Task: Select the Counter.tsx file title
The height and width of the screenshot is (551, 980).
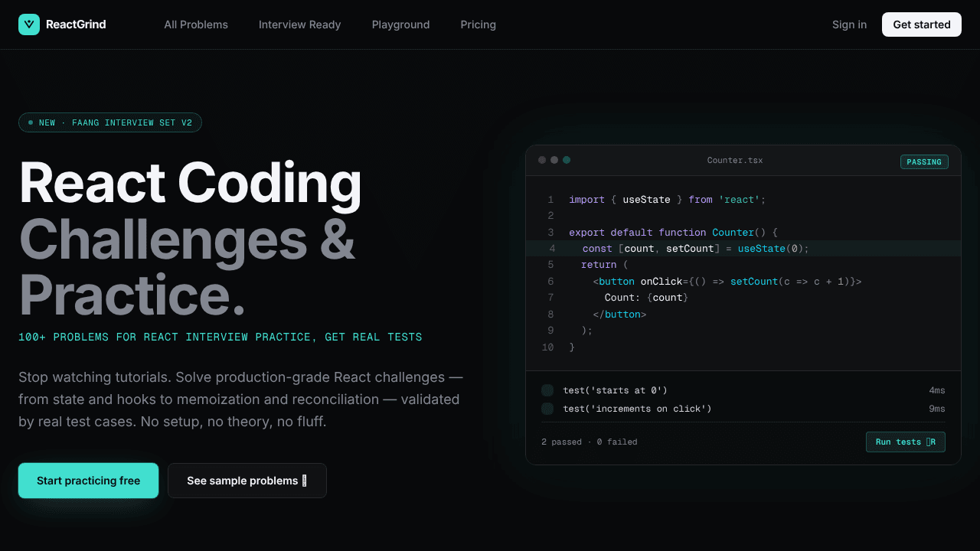Action: (x=735, y=161)
